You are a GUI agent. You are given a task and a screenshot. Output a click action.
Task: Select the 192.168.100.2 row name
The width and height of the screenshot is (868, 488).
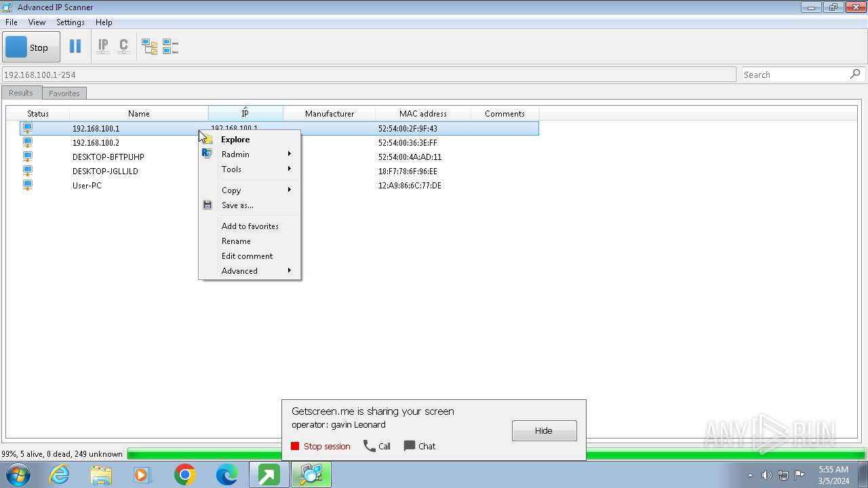click(x=96, y=143)
